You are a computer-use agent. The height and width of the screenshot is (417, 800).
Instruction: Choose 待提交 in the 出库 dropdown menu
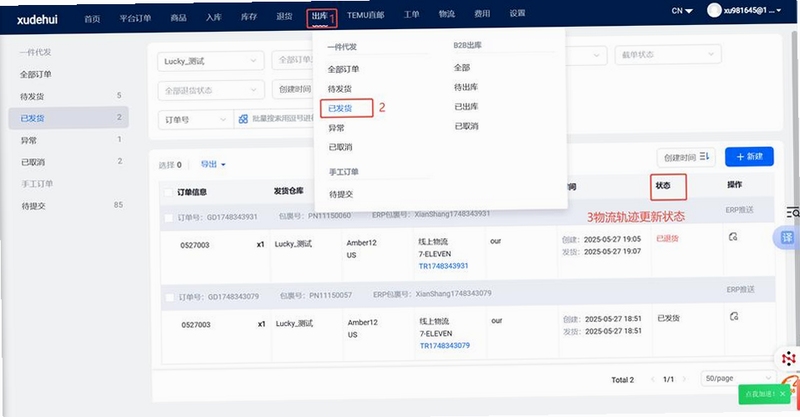coord(341,194)
